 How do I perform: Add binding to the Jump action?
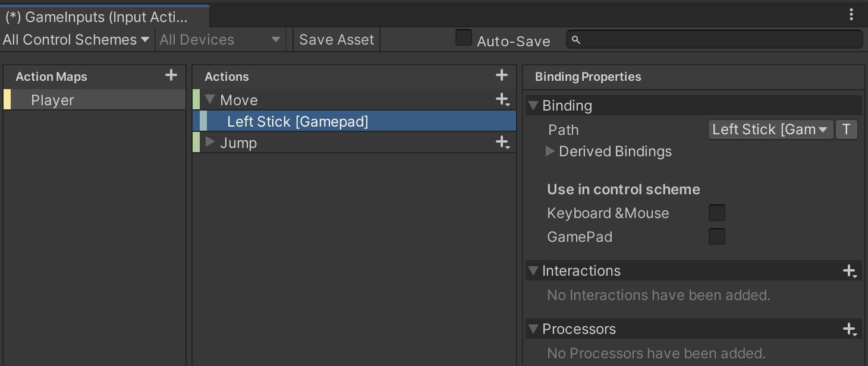point(502,143)
